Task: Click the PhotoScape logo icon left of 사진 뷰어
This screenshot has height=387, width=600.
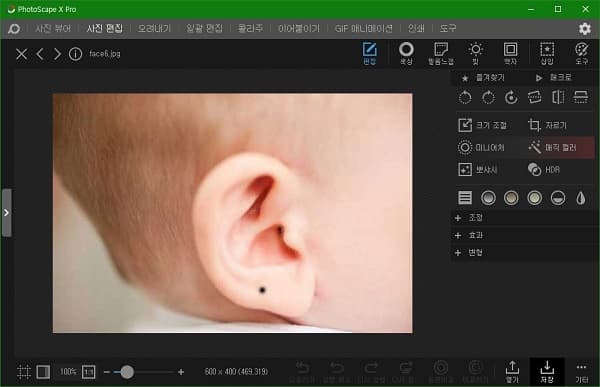Action: (14, 29)
